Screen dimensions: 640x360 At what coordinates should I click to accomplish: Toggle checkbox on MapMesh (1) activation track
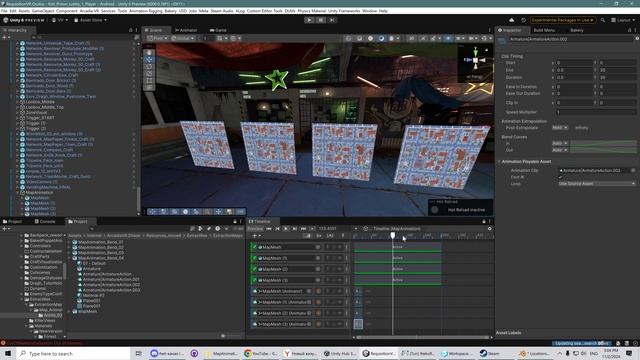point(254,258)
